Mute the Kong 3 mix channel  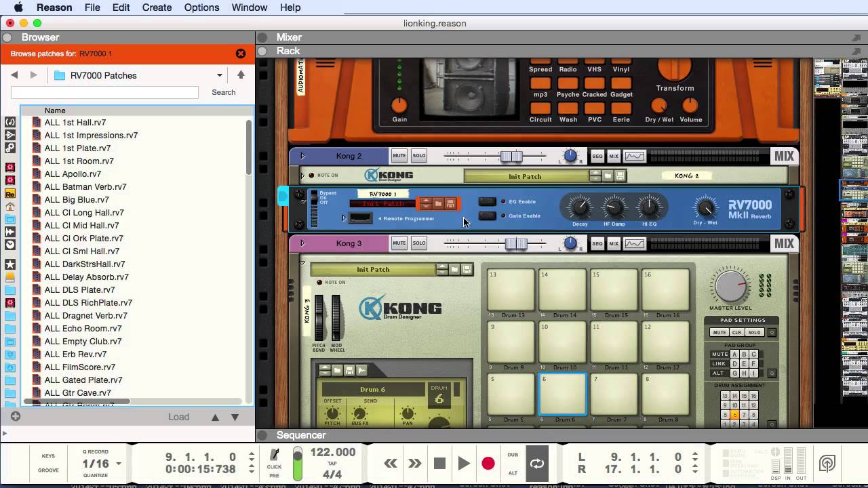pyautogui.click(x=399, y=243)
